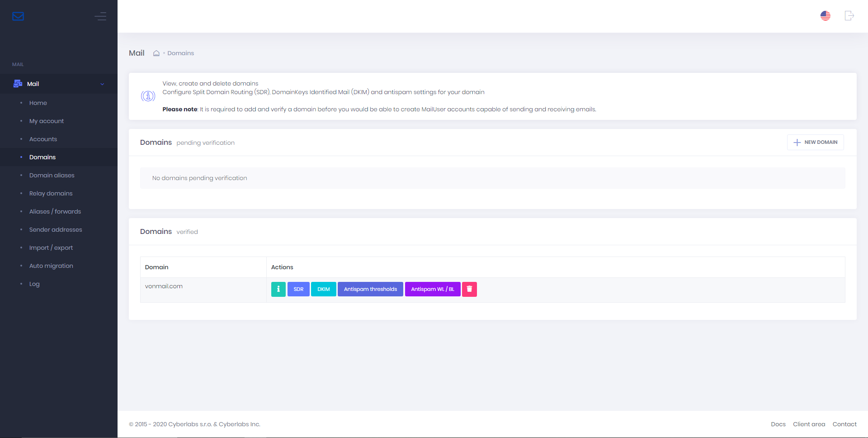Open Sender addresses page
This screenshot has width=868, height=438.
(x=56, y=229)
